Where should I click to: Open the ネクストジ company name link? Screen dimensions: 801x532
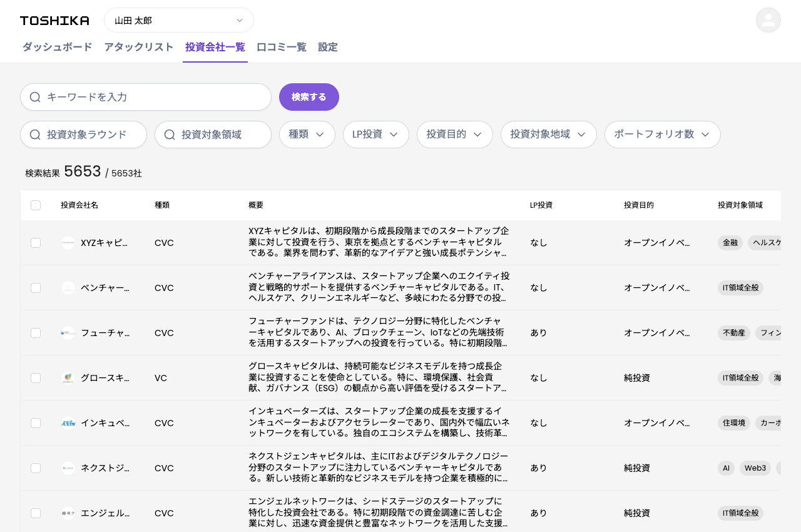pyautogui.click(x=105, y=468)
